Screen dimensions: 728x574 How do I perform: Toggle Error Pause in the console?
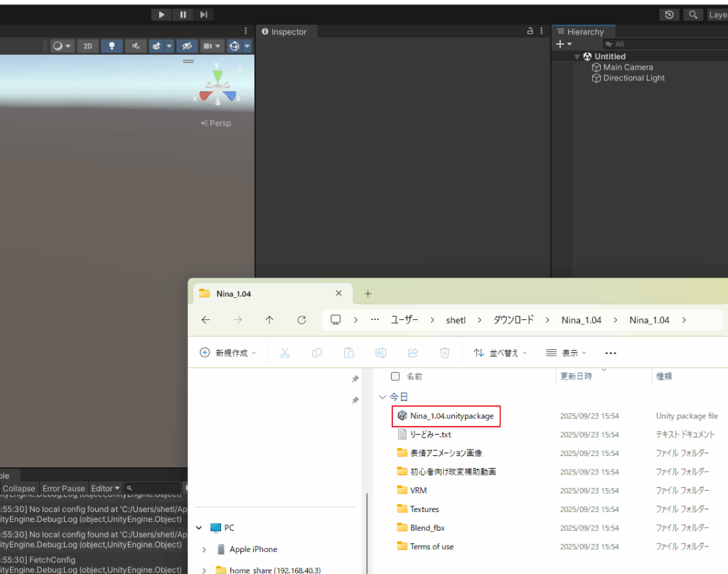click(x=63, y=489)
